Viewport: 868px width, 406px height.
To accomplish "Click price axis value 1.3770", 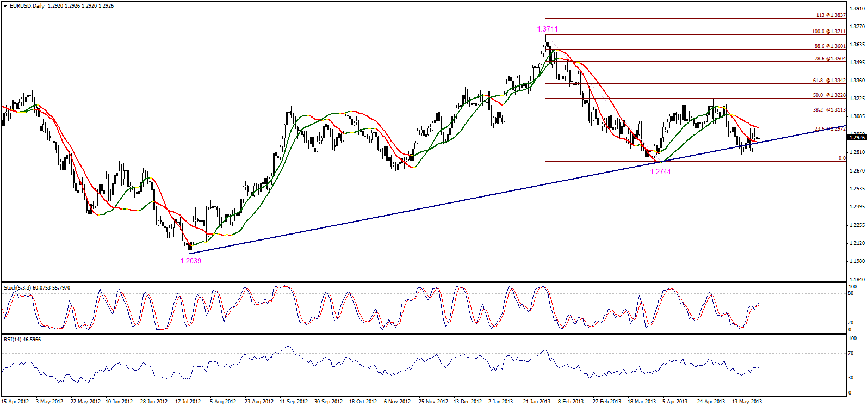I will pyautogui.click(x=857, y=27).
